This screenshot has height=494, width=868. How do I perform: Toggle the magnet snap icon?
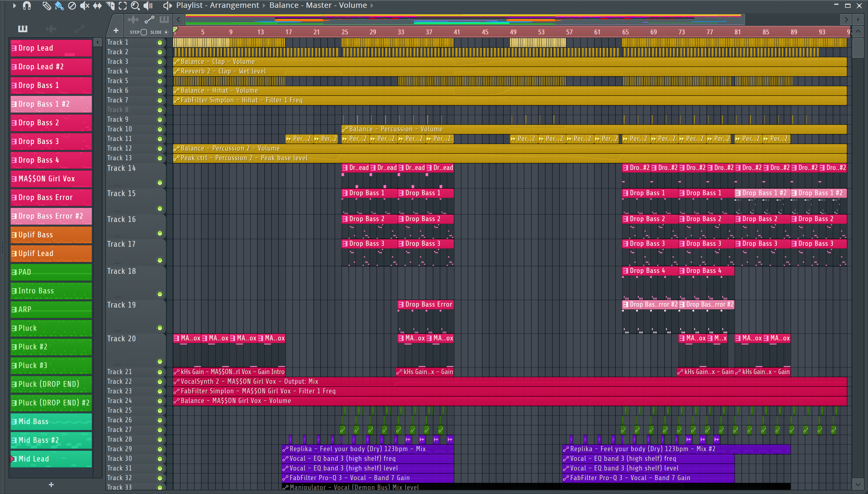click(27, 5)
